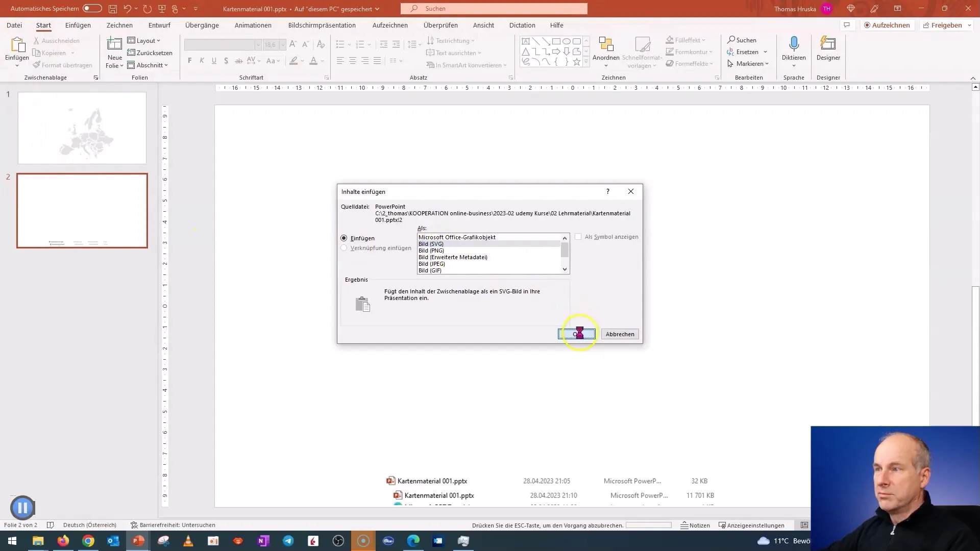Check the Als Symbol anzeigen checkbox
The height and width of the screenshot is (551, 980).
[578, 237]
